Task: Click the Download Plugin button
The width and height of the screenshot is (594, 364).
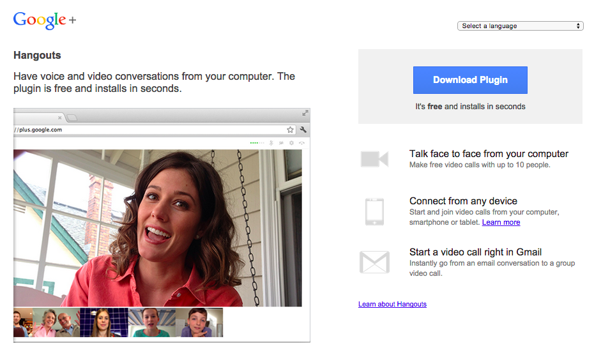Action: point(470,80)
